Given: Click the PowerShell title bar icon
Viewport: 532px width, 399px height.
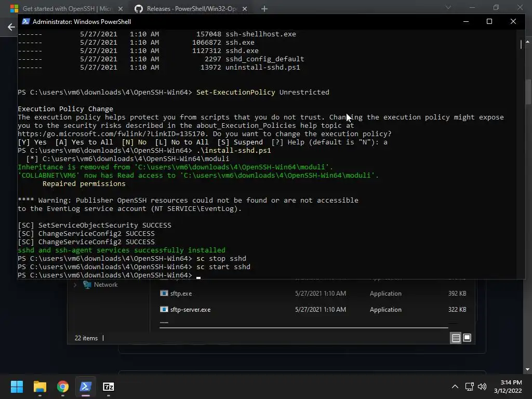Looking at the screenshot, I should coord(26,21).
